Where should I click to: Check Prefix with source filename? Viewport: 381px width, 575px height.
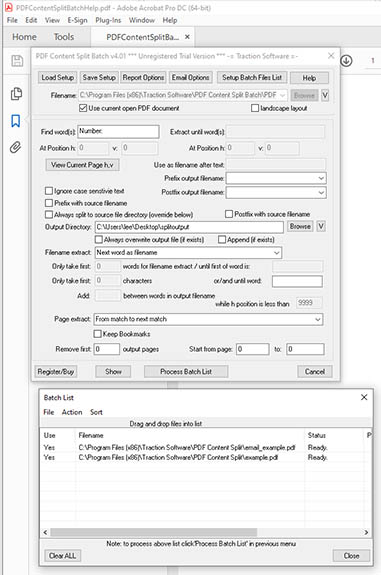[49, 203]
